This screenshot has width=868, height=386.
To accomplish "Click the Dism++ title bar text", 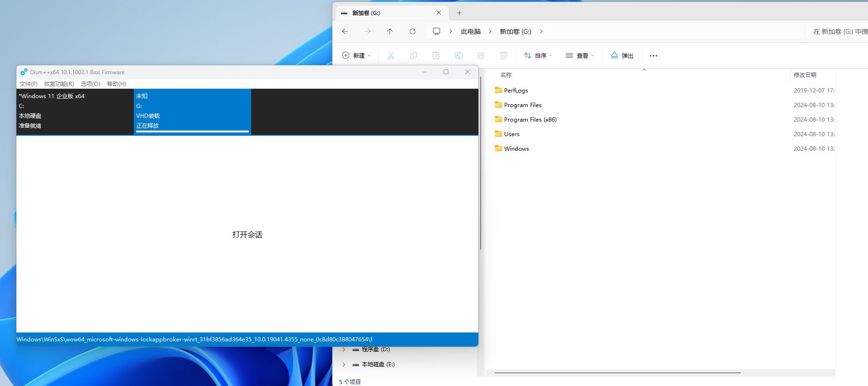I will (77, 72).
